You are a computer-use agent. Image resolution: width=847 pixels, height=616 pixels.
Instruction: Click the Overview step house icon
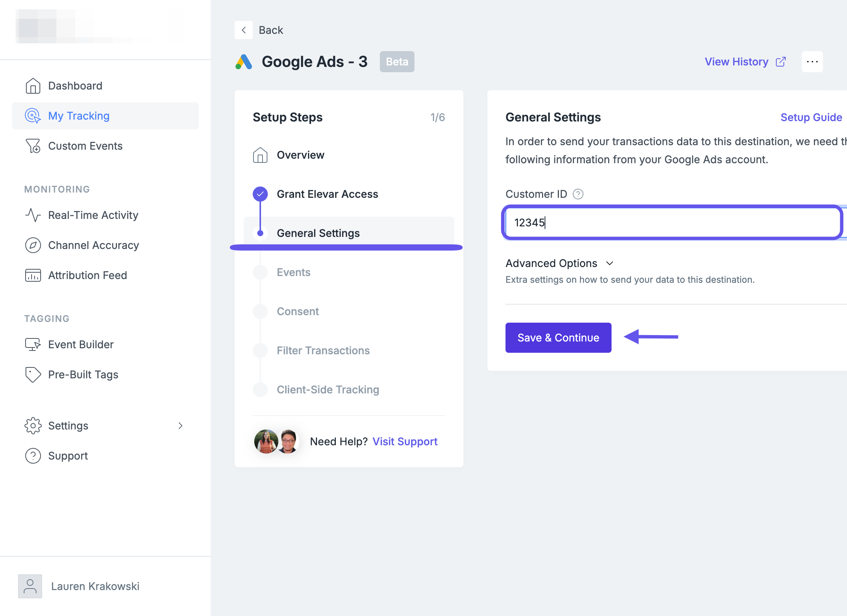coord(260,155)
